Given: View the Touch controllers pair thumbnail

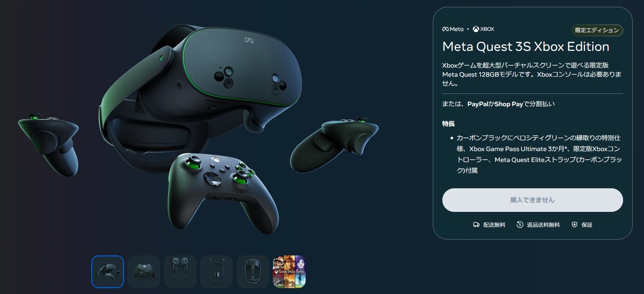Looking at the screenshot, I should click(180, 272).
